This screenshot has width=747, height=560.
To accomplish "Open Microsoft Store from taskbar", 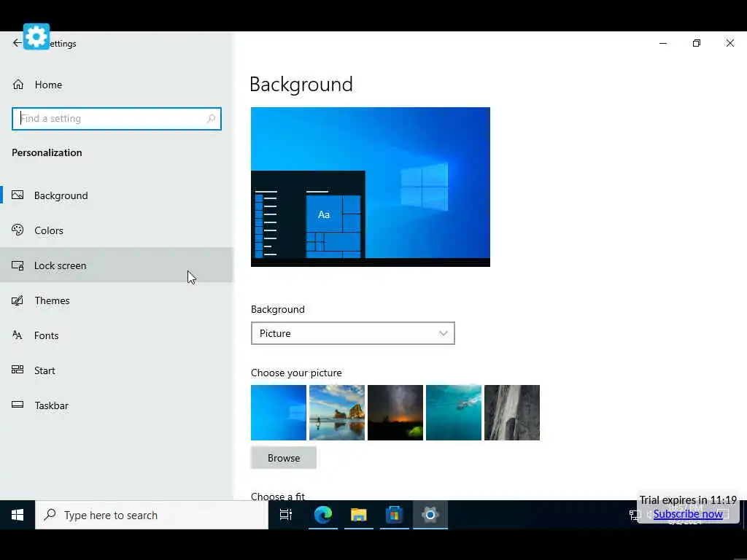I will click(x=395, y=515).
